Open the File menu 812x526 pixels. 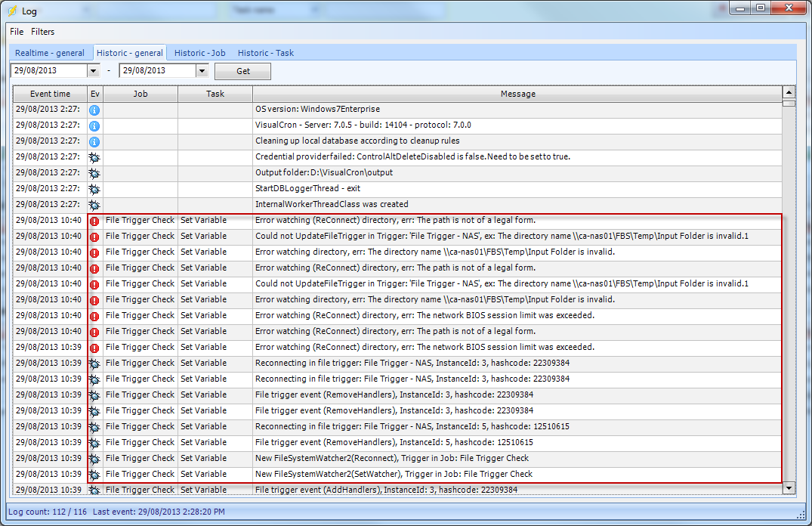click(x=17, y=32)
